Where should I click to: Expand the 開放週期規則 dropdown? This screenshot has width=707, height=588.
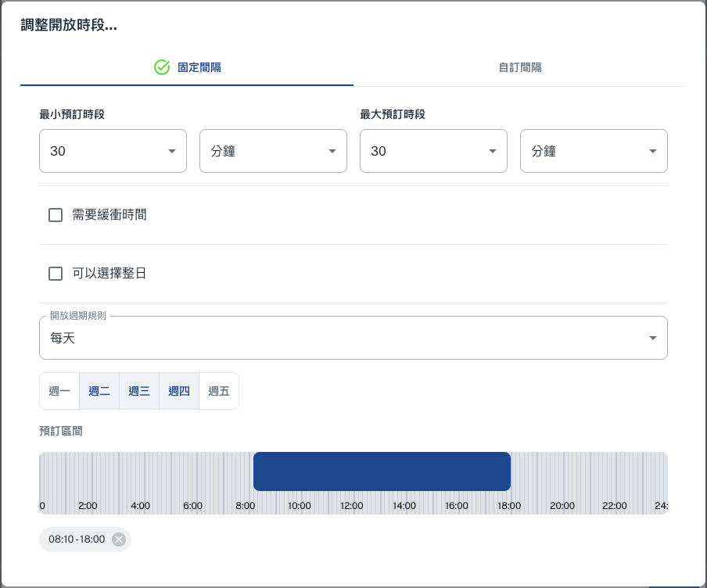(353, 338)
